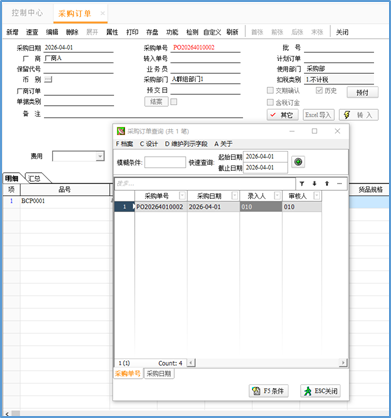Click 刷新 to refresh

(x=232, y=32)
